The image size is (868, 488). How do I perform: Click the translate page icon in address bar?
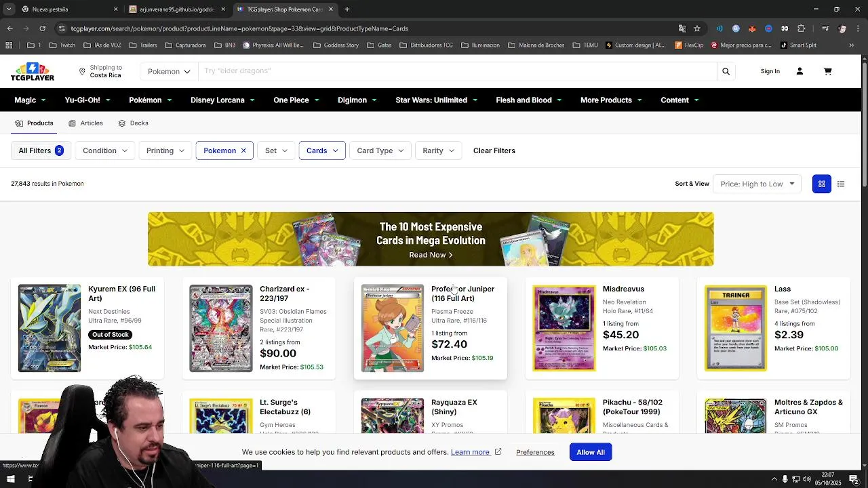coord(682,28)
